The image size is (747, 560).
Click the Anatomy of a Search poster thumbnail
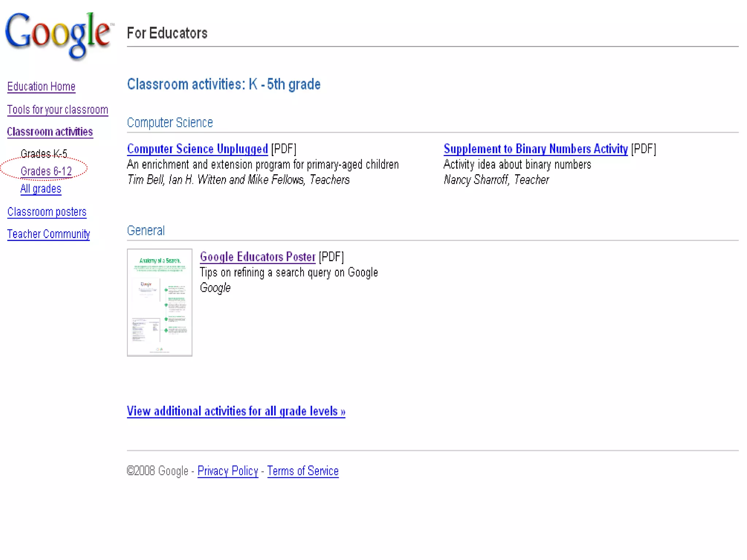[159, 303]
